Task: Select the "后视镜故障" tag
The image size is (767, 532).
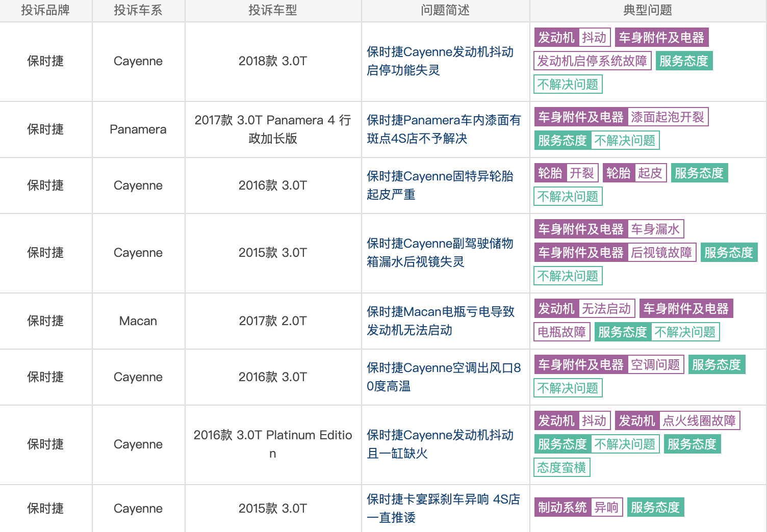Action: tap(661, 253)
